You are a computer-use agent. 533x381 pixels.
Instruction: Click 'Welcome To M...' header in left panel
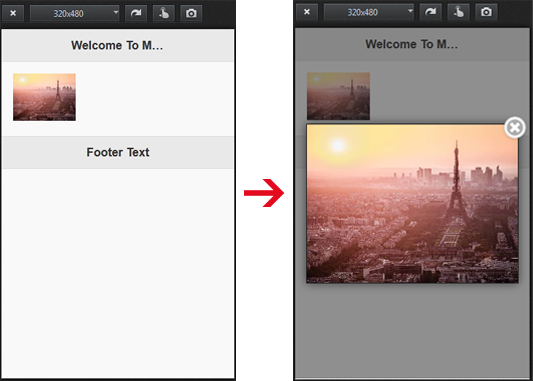(x=117, y=45)
